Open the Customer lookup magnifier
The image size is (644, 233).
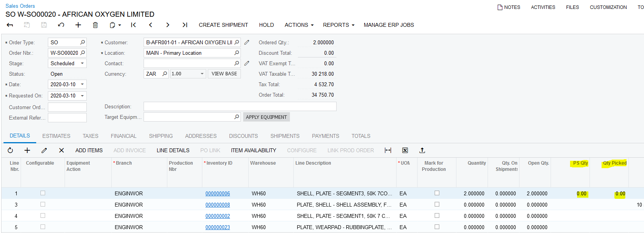[237, 42]
